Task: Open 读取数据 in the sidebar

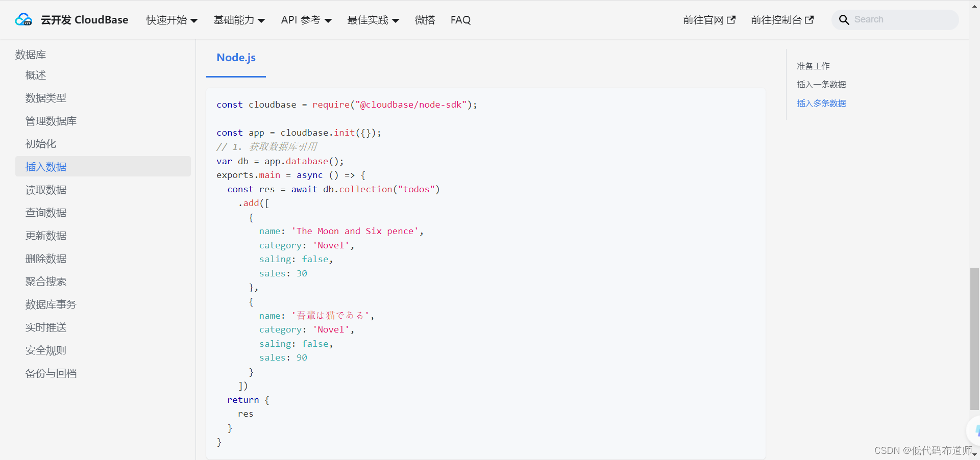Action: pos(46,190)
